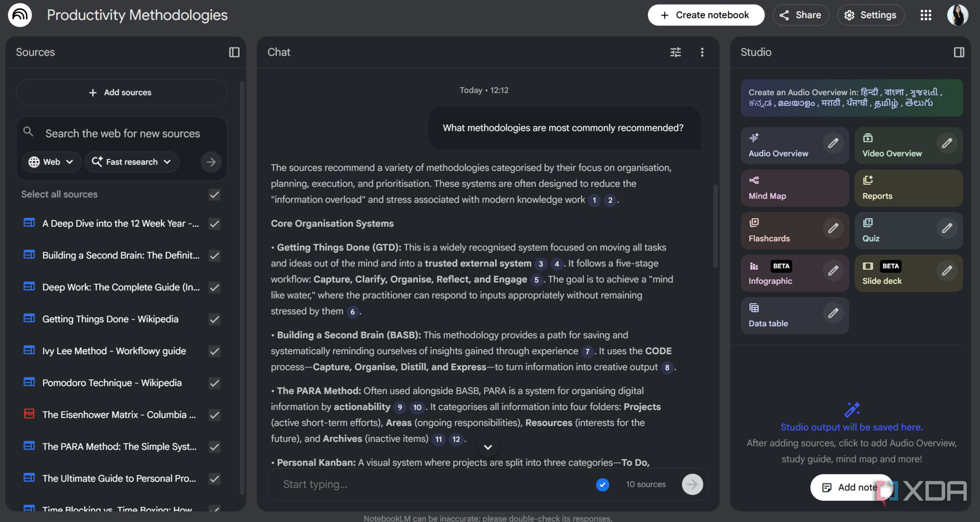Customize Flashcards with pencil icon
Image resolution: width=980 pixels, height=522 pixels.
833,228
